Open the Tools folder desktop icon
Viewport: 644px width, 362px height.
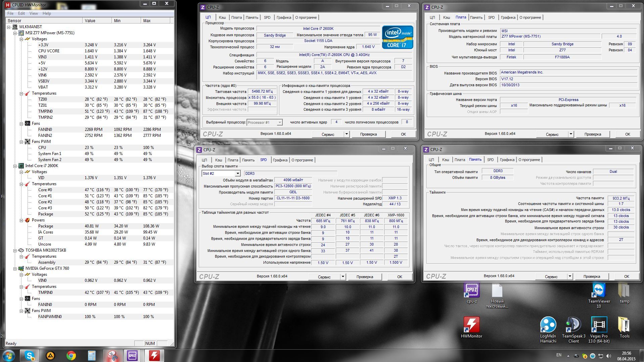[625, 327]
